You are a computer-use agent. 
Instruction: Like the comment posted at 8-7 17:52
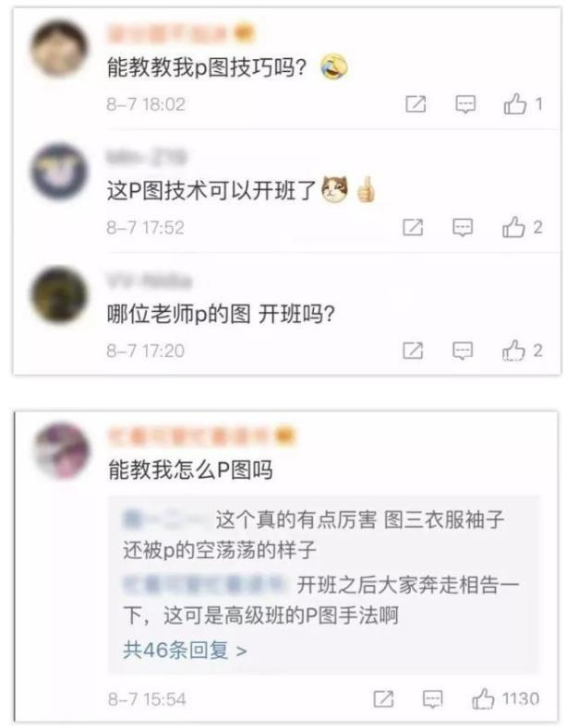tap(513, 227)
